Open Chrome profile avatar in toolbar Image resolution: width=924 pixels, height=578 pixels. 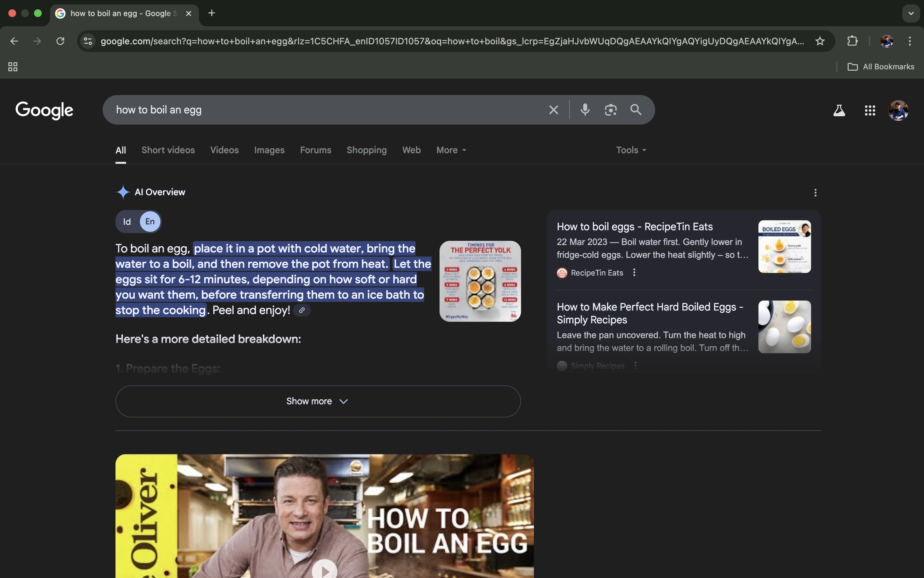tap(886, 41)
